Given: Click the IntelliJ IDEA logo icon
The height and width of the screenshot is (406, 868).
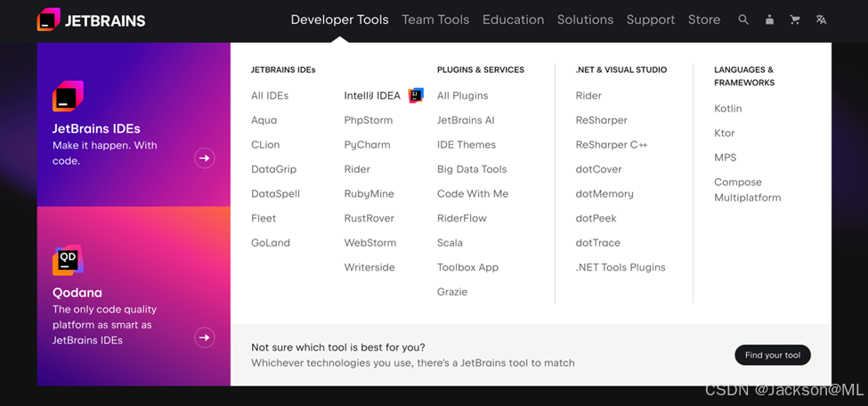Looking at the screenshot, I should pyautogui.click(x=416, y=95).
